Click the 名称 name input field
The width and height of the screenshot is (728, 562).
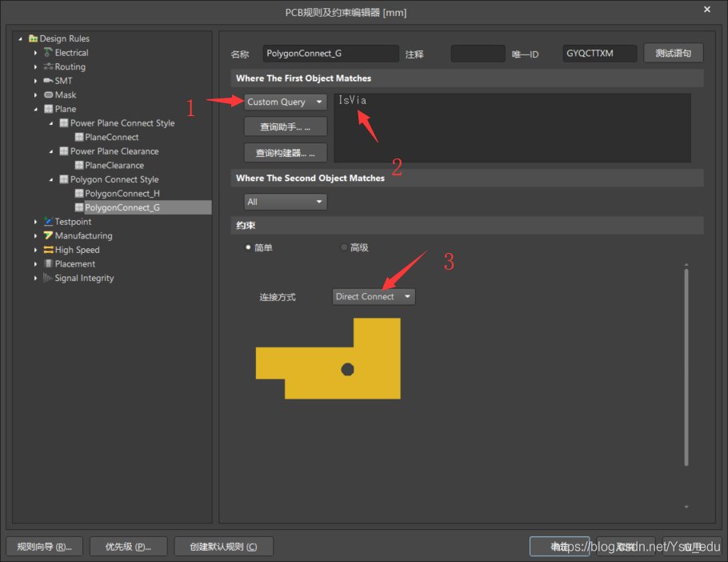[x=330, y=54]
